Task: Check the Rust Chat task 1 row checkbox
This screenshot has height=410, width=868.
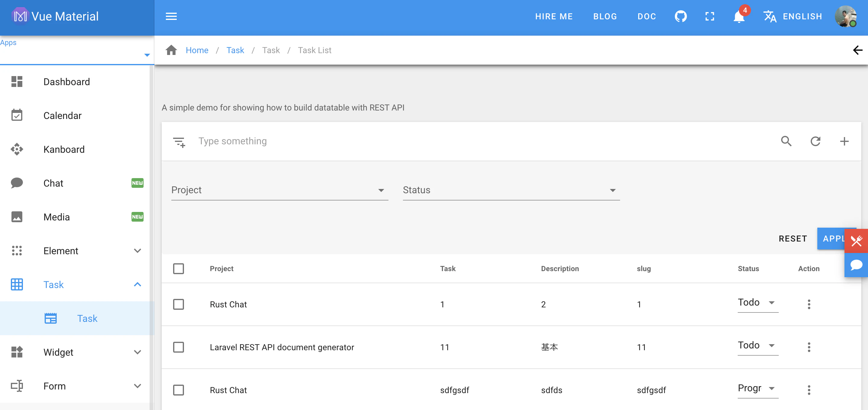Action: [x=179, y=304]
